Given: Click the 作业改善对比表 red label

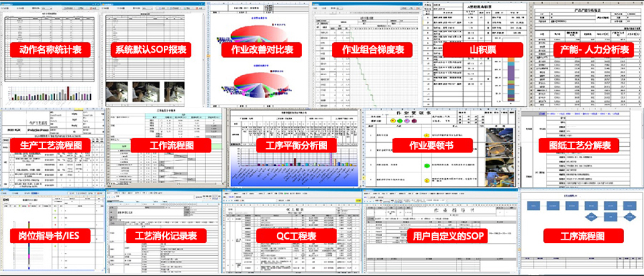Looking at the screenshot, I should (262, 50).
